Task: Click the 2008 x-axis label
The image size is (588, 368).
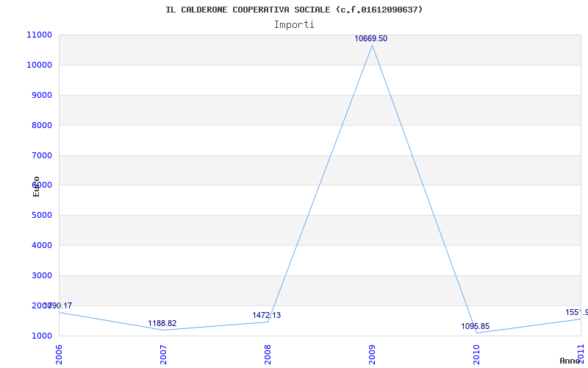Action: click(x=268, y=355)
